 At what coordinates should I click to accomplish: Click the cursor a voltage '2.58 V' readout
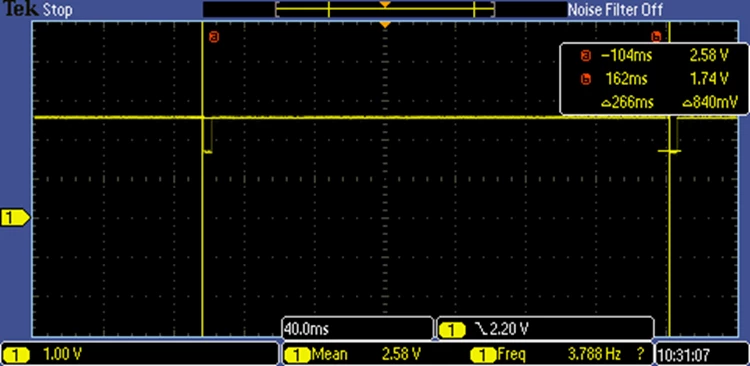(x=708, y=56)
